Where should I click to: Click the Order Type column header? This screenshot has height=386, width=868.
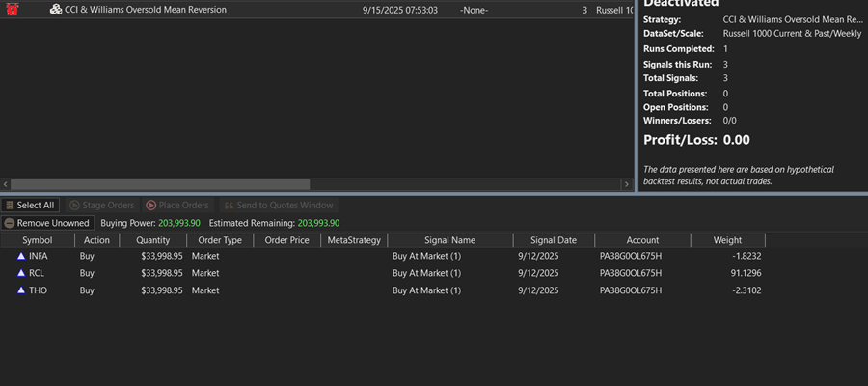(220, 240)
